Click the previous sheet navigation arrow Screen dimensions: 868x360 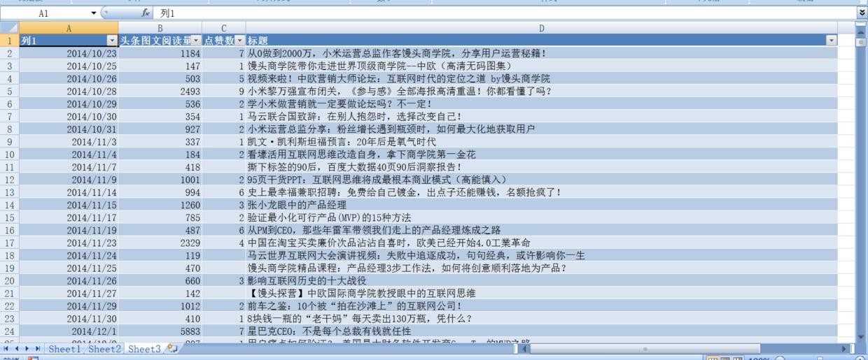[17, 348]
